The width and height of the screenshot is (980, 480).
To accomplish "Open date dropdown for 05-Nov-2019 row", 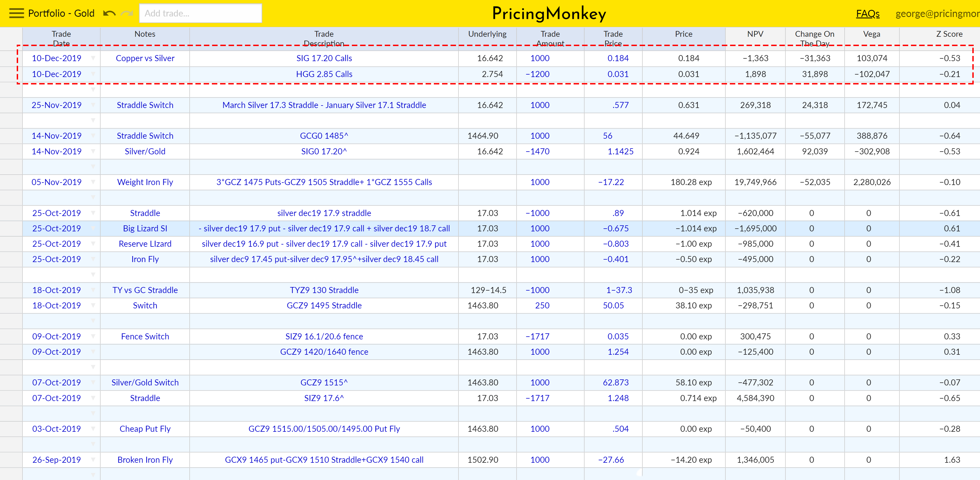I will click(93, 182).
